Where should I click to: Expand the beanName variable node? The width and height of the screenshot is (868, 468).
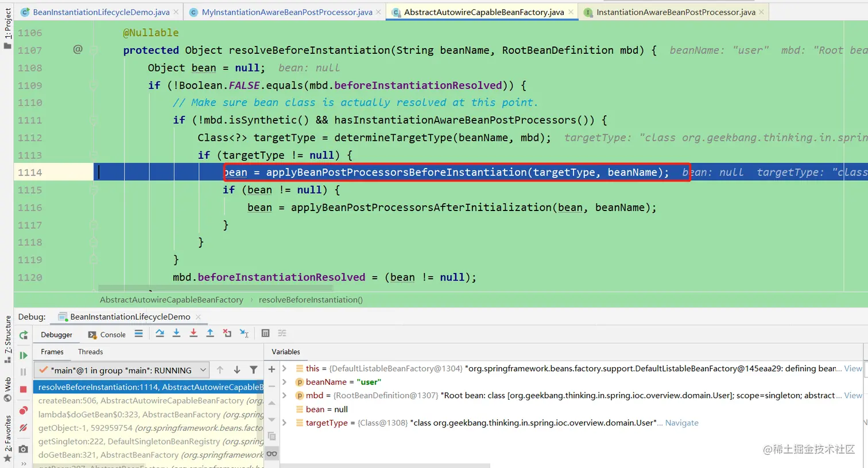[x=285, y=382]
